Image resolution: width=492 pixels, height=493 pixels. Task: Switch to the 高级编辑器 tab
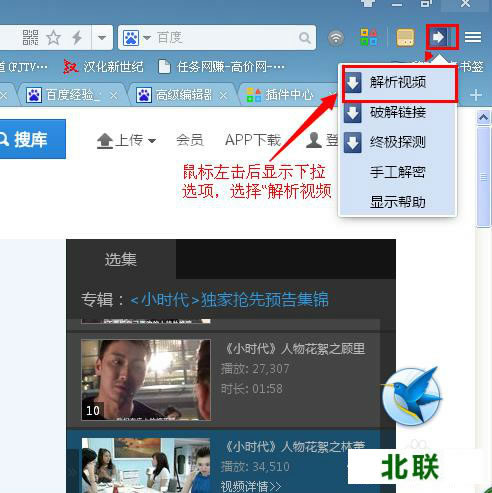(182, 95)
